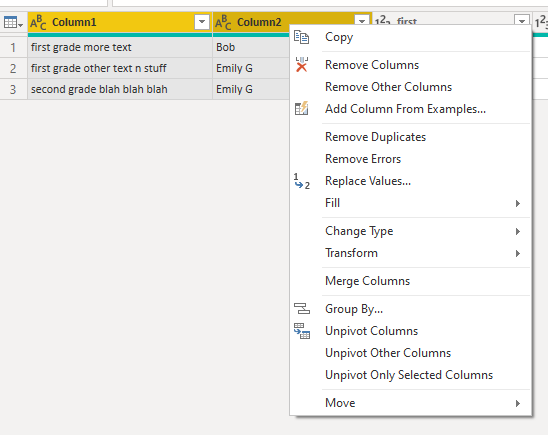Select Unpivot Other Columns

411,353
